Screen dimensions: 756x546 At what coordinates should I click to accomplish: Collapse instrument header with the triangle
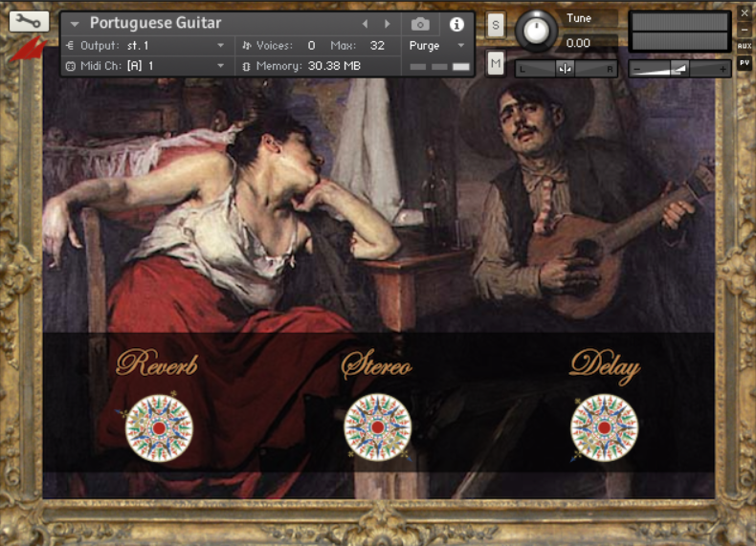75,24
